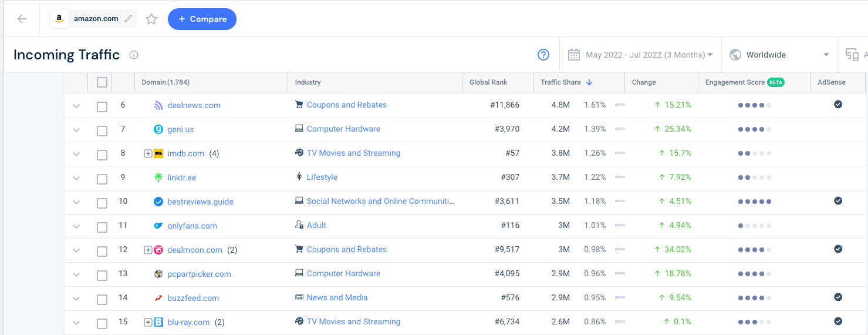Click the cart icon in dealnews.com row
The width and height of the screenshot is (868, 335).
299,105
